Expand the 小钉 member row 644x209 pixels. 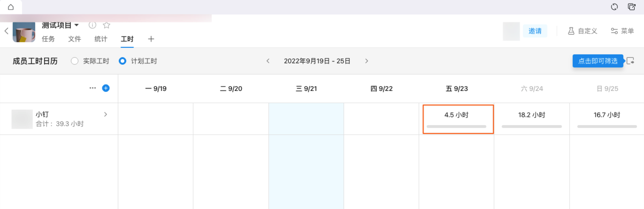coord(106,114)
